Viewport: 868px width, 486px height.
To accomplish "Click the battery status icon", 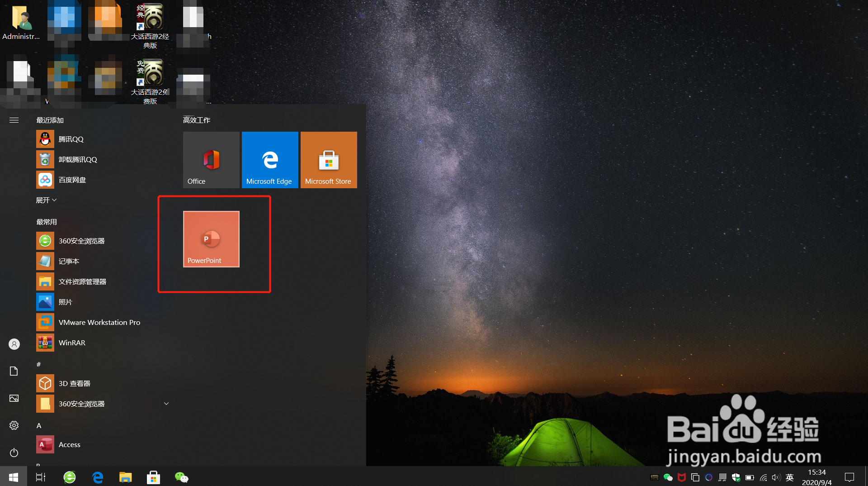I will [x=750, y=477].
